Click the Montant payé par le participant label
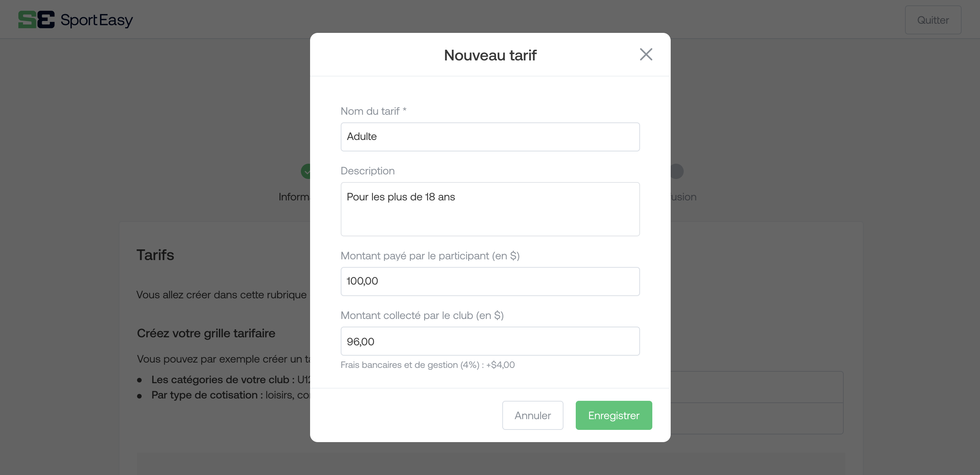 point(430,256)
